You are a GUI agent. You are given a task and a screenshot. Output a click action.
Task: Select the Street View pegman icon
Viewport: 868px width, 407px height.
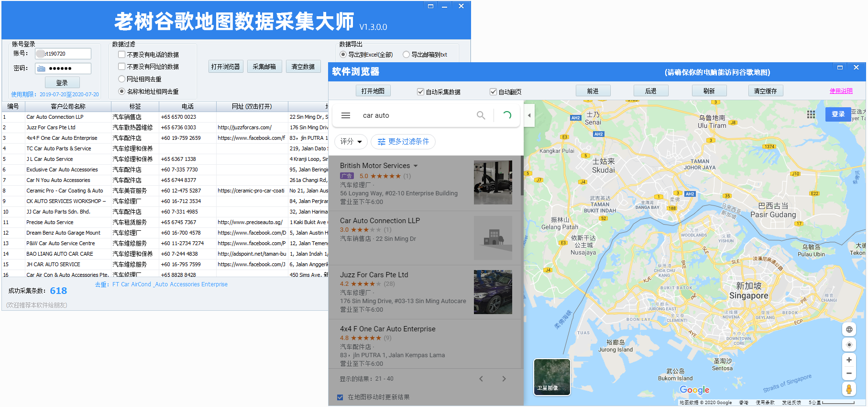tap(849, 389)
